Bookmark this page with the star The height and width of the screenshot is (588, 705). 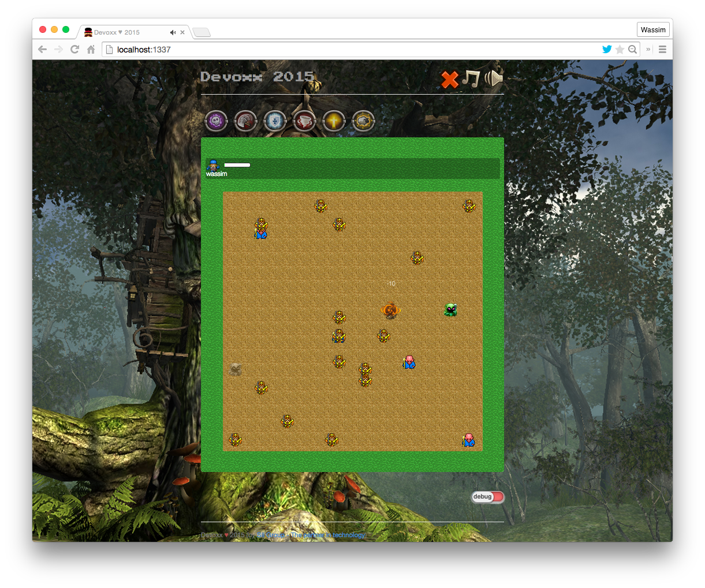click(620, 50)
